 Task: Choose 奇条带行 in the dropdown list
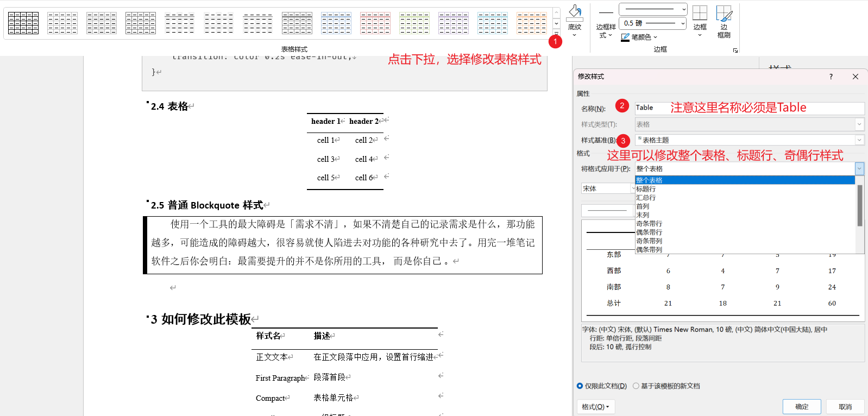pyautogui.click(x=745, y=224)
